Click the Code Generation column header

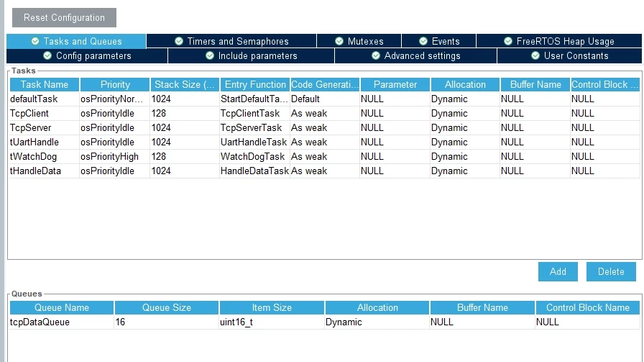pos(325,84)
